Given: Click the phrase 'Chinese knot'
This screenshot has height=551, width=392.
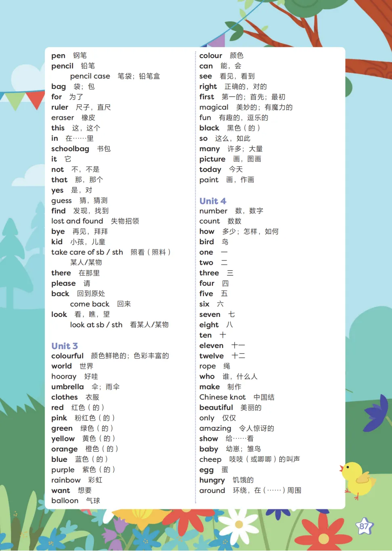Looking at the screenshot, I should (222, 397).
